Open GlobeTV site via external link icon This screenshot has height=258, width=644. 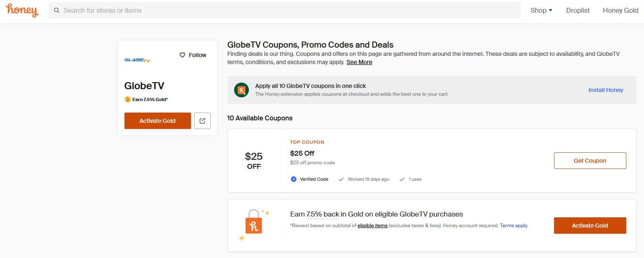click(202, 120)
